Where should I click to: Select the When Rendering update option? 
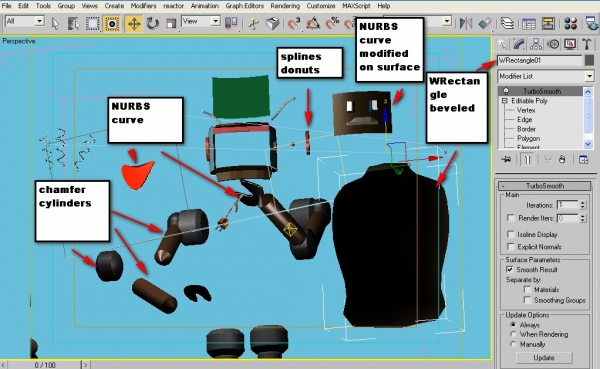coord(513,334)
